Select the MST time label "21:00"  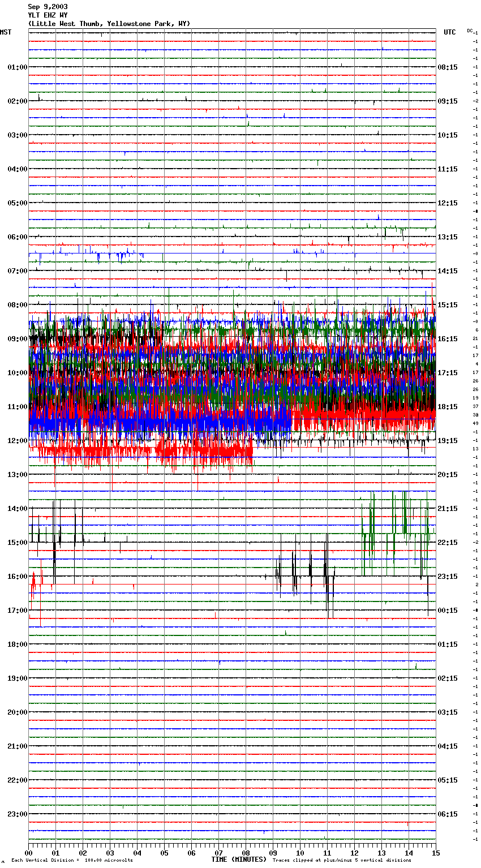click(x=18, y=746)
